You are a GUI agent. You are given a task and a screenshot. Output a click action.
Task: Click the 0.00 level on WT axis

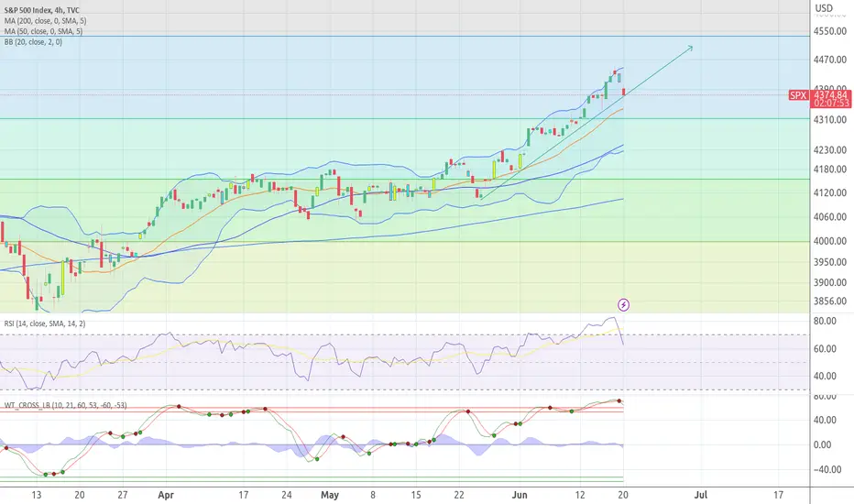click(823, 444)
